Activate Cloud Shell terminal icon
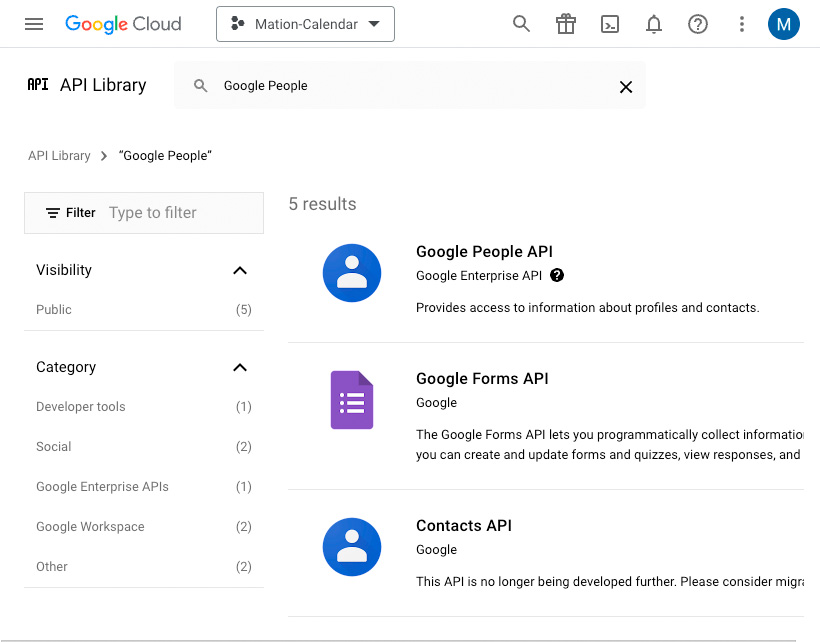This screenshot has height=642, width=820. click(x=610, y=24)
